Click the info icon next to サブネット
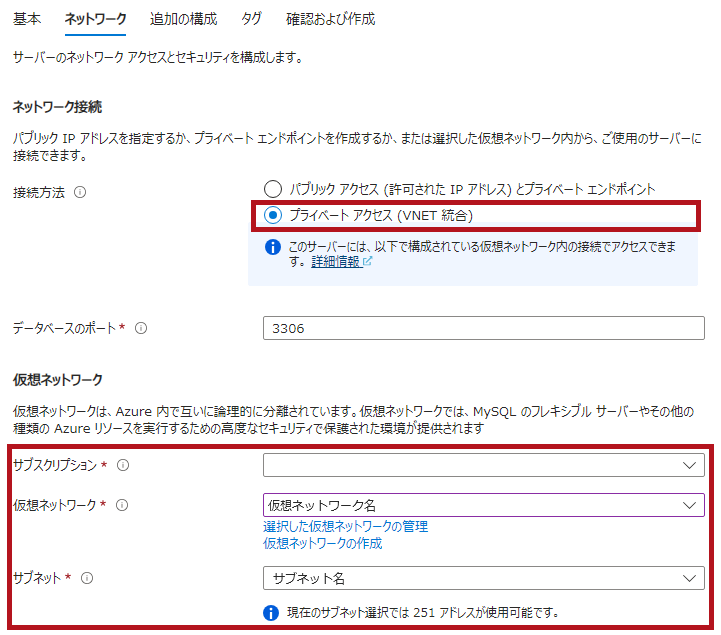Image resolution: width=721 pixels, height=635 pixels. tap(87, 577)
